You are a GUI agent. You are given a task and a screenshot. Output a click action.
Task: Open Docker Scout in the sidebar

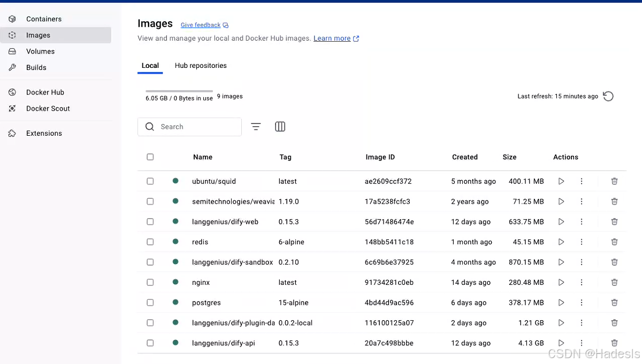[56, 109]
